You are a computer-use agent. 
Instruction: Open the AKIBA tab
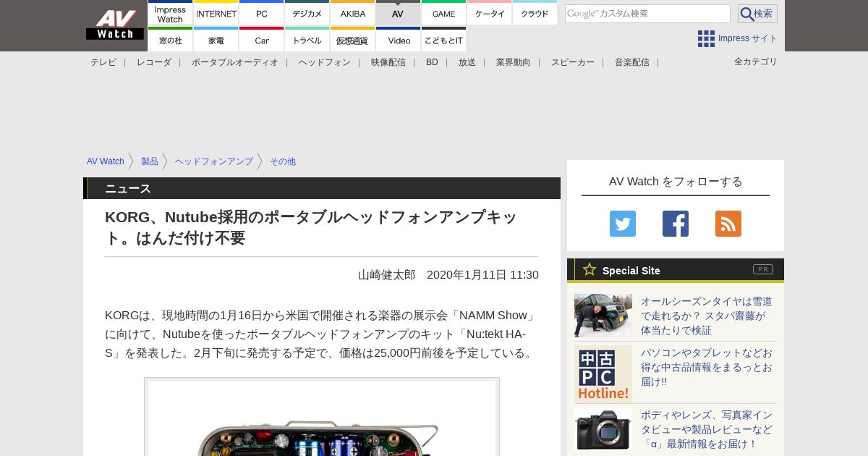click(353, 13)
